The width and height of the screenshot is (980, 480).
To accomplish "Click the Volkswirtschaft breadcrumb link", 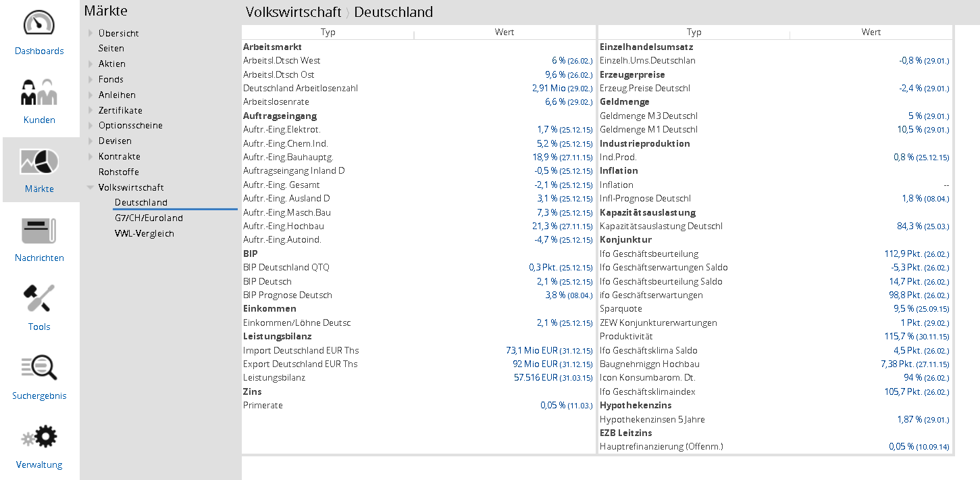I will coord(293,12).
